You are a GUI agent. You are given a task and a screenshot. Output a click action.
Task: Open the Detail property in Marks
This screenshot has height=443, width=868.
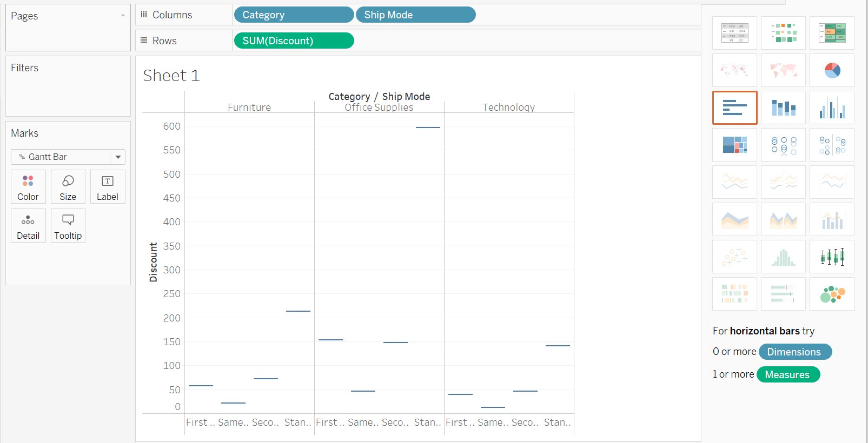point(28,226)
